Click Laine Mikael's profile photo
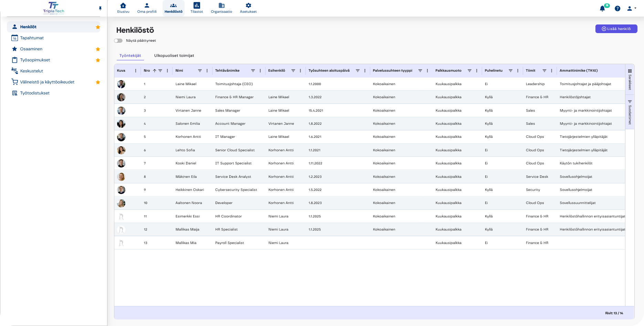 click(x=121, y=84)
